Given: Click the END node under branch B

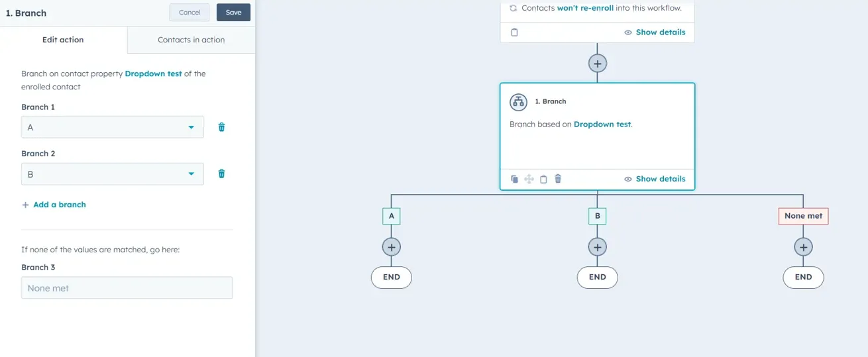Looking at the screenshot, I should pos(597,278).
